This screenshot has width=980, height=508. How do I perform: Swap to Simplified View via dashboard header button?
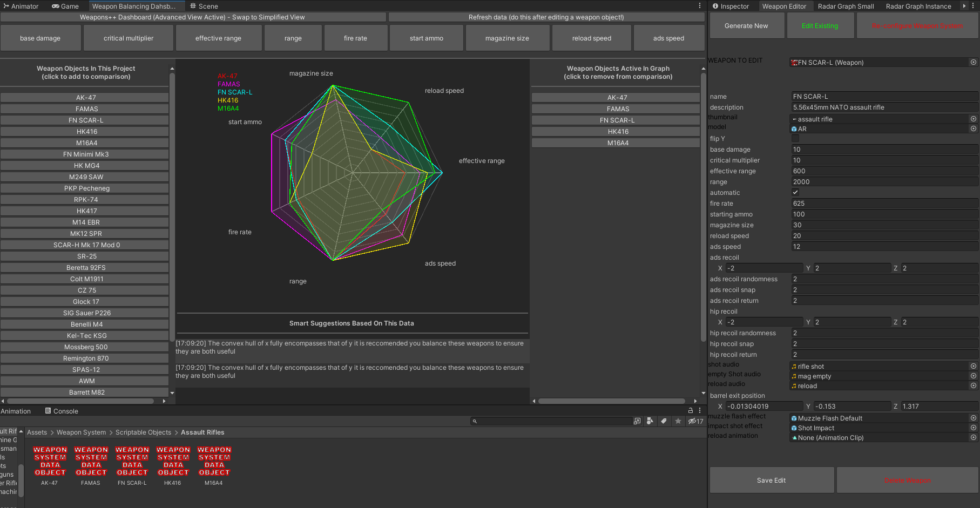point(192,17)
